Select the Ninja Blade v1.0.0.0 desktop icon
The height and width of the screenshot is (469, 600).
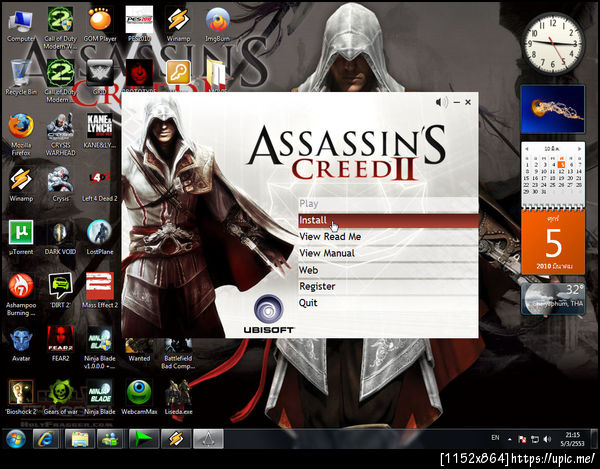(99, 348)
